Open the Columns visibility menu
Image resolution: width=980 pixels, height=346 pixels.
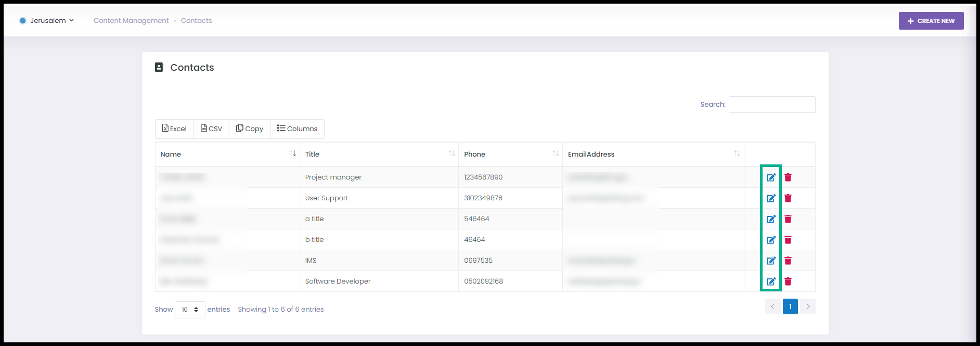pyautogui.click(x=297, y=129)
